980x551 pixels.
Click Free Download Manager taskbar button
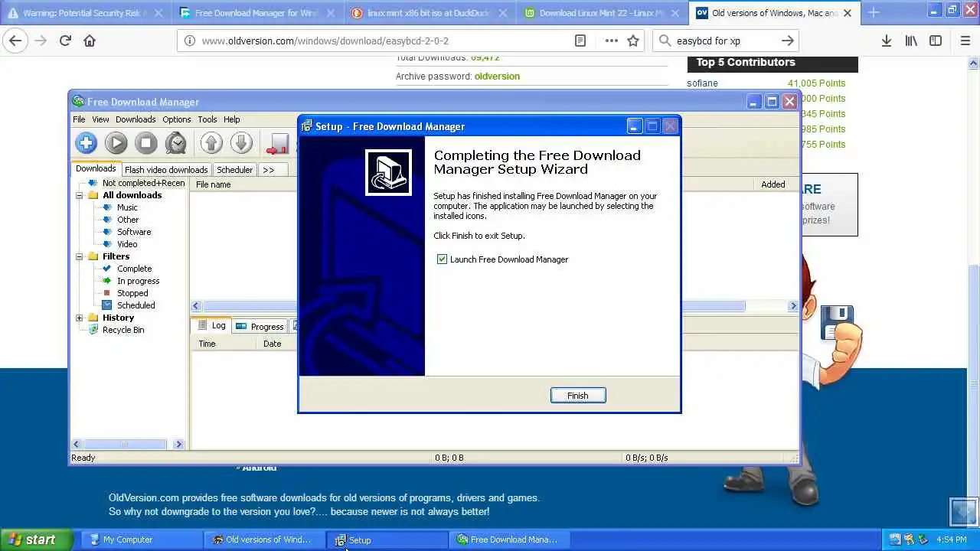pyautogui.click(x=510, y=540)
